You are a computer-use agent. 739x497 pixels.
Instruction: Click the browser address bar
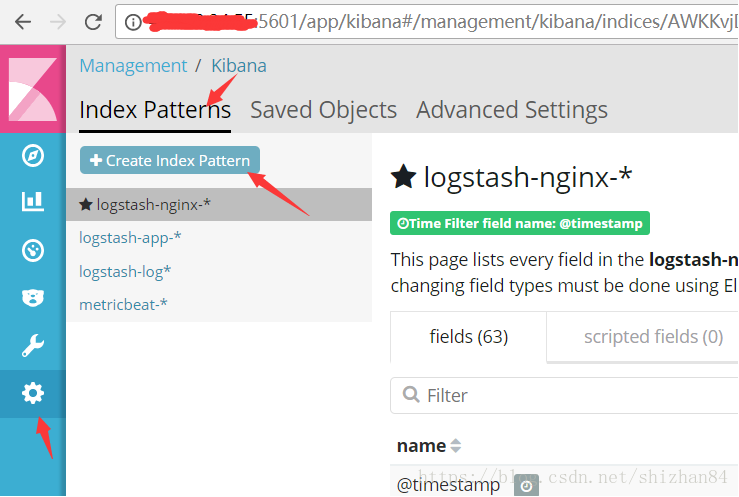tap(427, 22)
